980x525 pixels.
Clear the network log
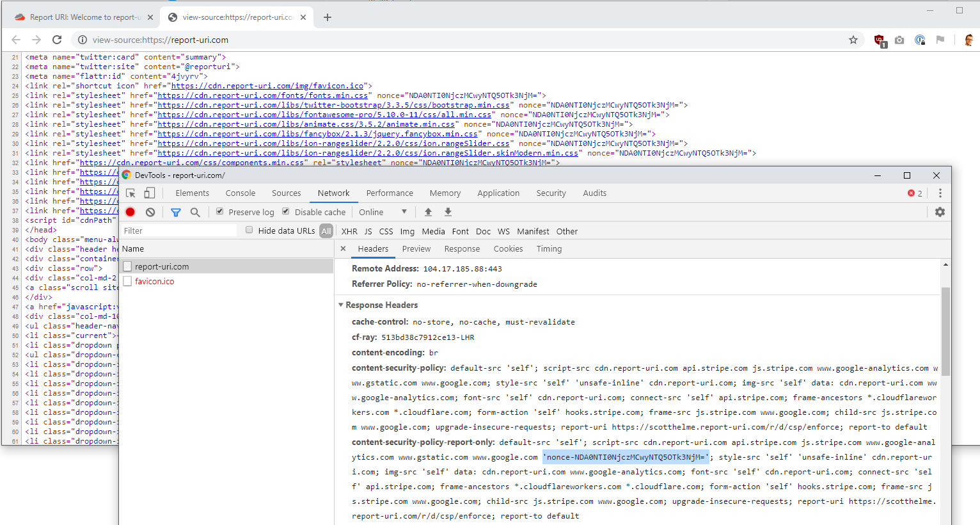(150, 212)
